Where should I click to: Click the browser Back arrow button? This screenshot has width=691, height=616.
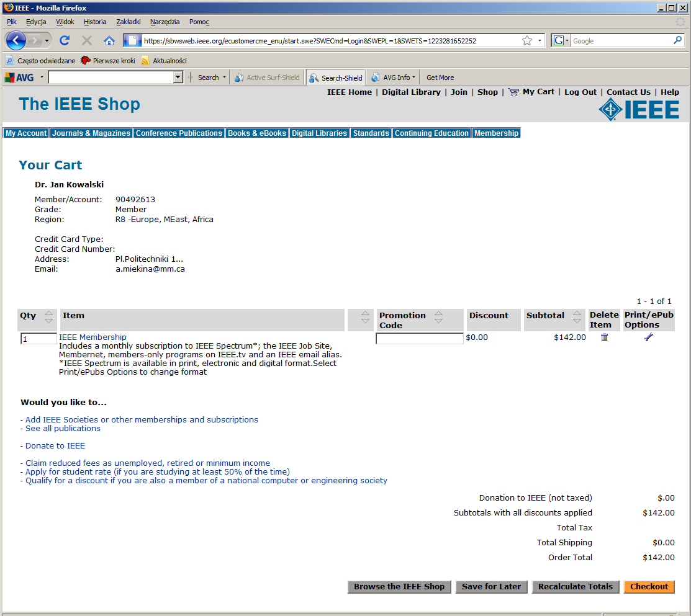(16, 40)
